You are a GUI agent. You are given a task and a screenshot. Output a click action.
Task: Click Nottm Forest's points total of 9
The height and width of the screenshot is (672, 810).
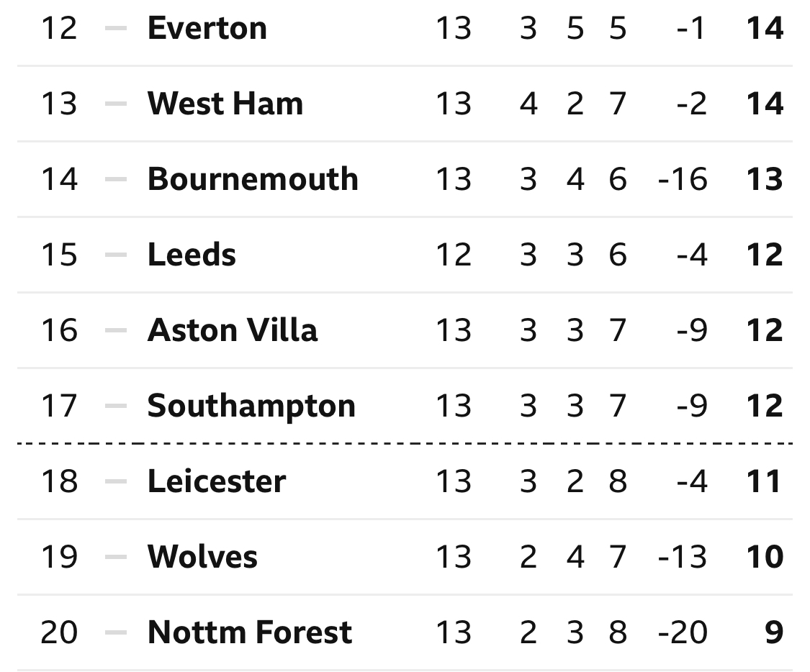[774, 632]
